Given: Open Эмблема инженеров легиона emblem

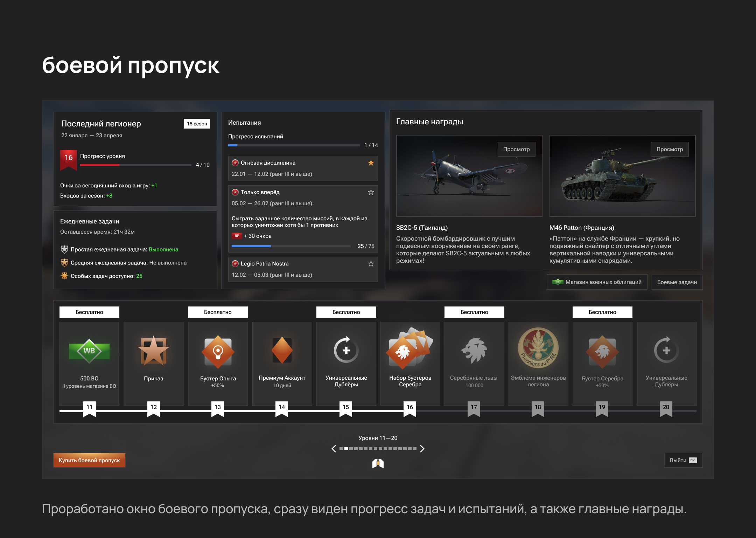Looking at the screenshot, I should pyautogui.click(x=538, y=348).
